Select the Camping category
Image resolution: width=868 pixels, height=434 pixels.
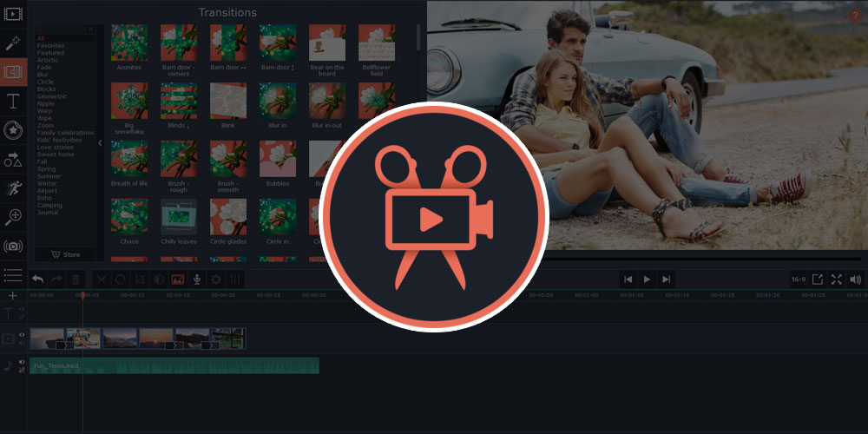pyautogui.click(x=49, y=206)
